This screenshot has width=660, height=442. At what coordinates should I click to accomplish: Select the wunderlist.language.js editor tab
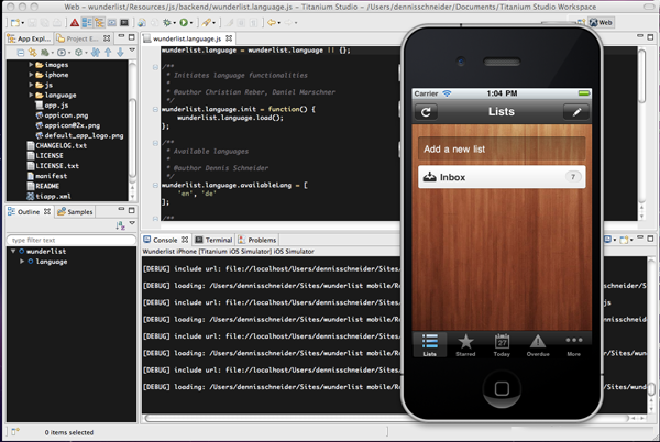coord(188,39)
